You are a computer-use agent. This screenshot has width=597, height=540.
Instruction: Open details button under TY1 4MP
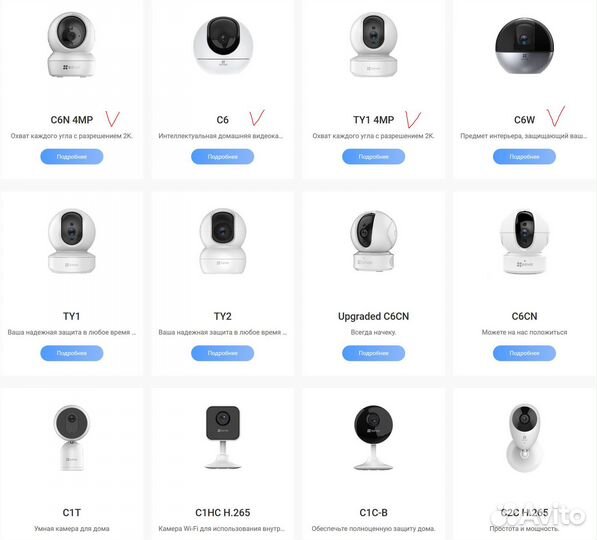click(374, 157)
